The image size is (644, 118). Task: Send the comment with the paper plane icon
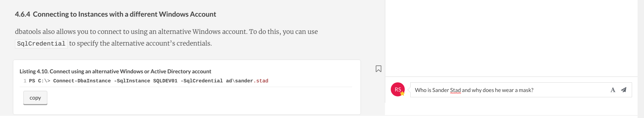624,90
